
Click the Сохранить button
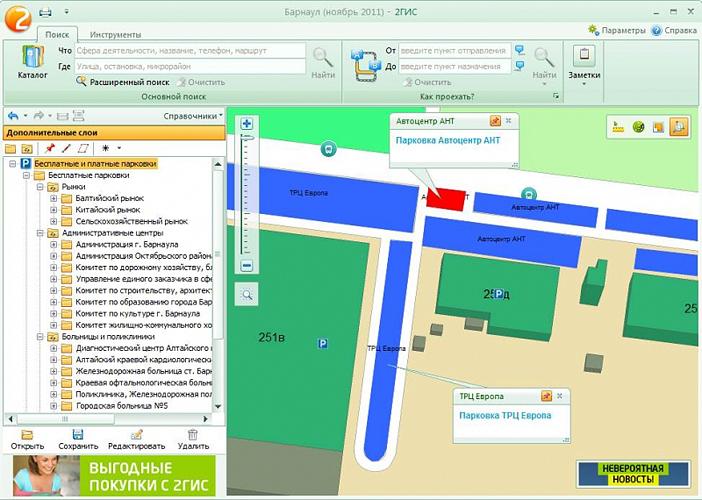click(78, 439)
